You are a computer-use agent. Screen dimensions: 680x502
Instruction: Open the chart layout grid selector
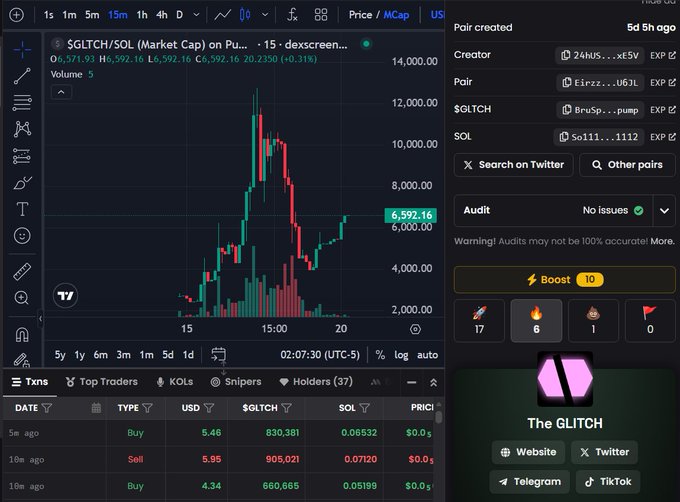(321, 15)
